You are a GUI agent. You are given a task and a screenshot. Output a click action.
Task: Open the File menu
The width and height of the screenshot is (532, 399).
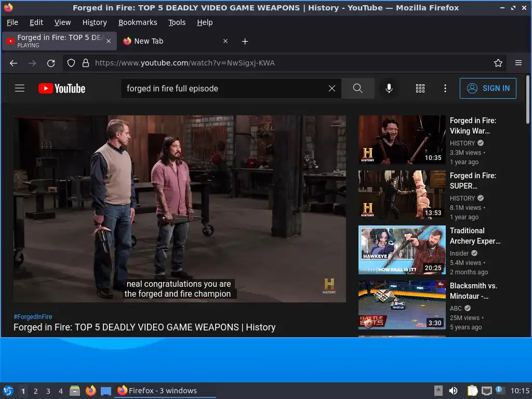12,22
